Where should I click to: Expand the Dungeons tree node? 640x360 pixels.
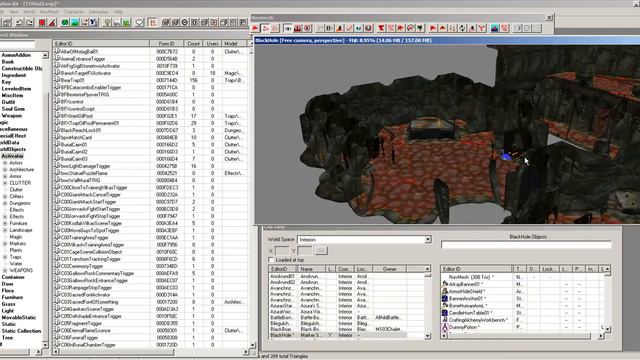[5, 203]
